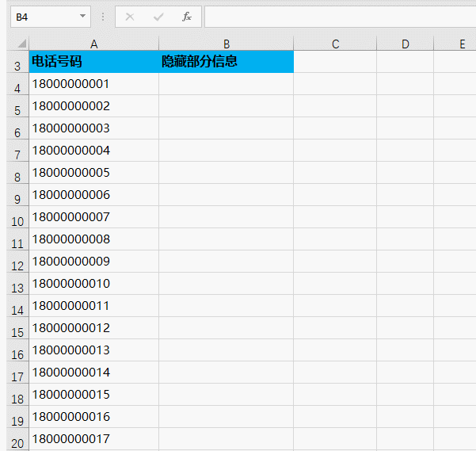Select column E header

click(455, 44)
